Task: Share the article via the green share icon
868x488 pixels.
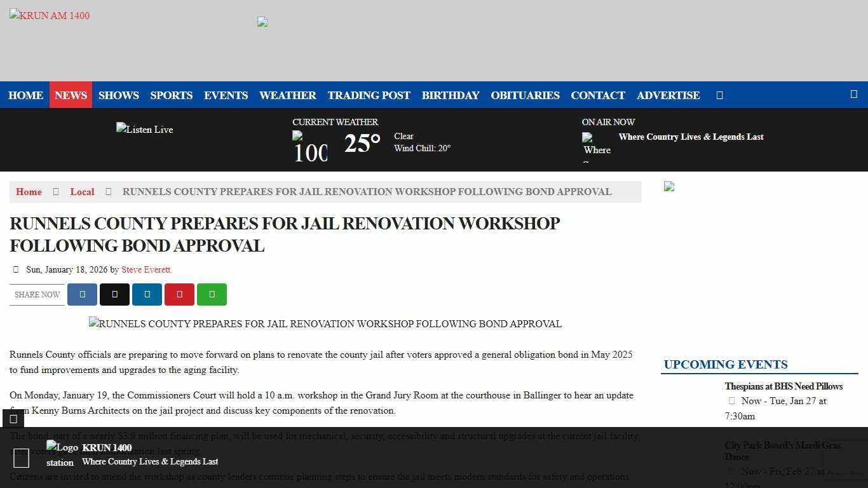Action: tap(212, 294)
